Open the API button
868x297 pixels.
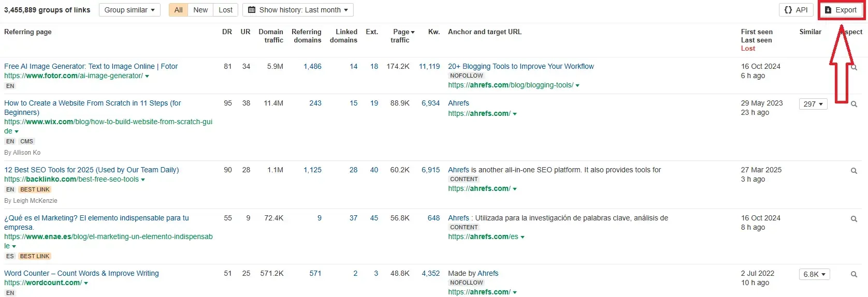796,10
